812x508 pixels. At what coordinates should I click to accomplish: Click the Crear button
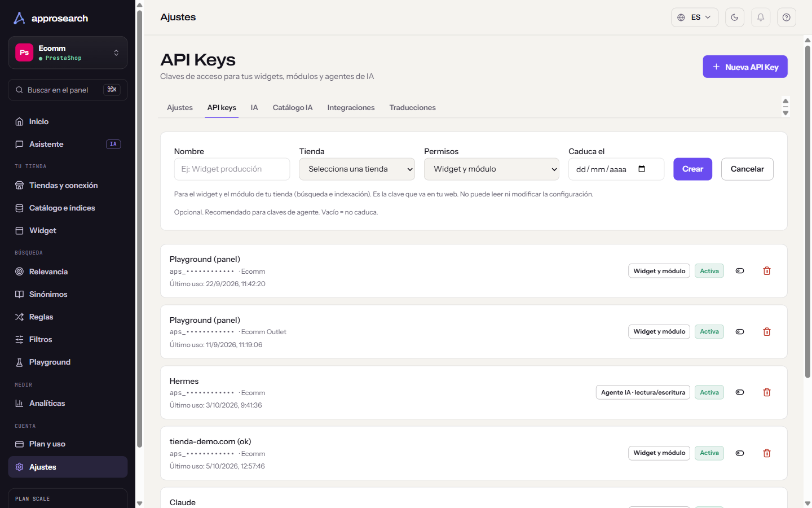click(x=692, y=169)
